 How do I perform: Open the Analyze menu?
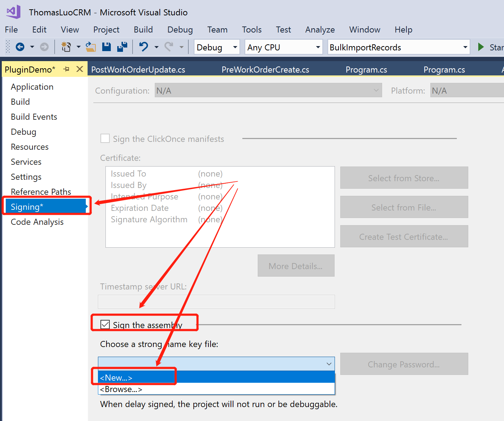click(x=320, y=30)
